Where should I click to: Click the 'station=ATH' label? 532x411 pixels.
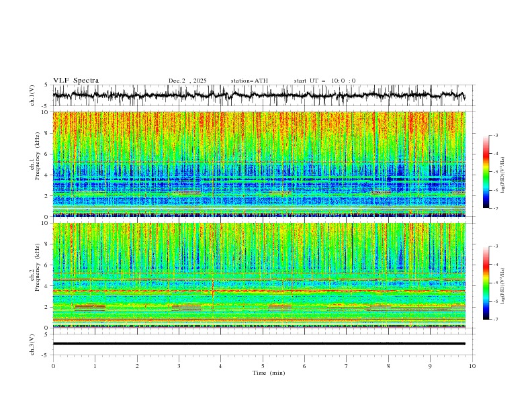249,81
